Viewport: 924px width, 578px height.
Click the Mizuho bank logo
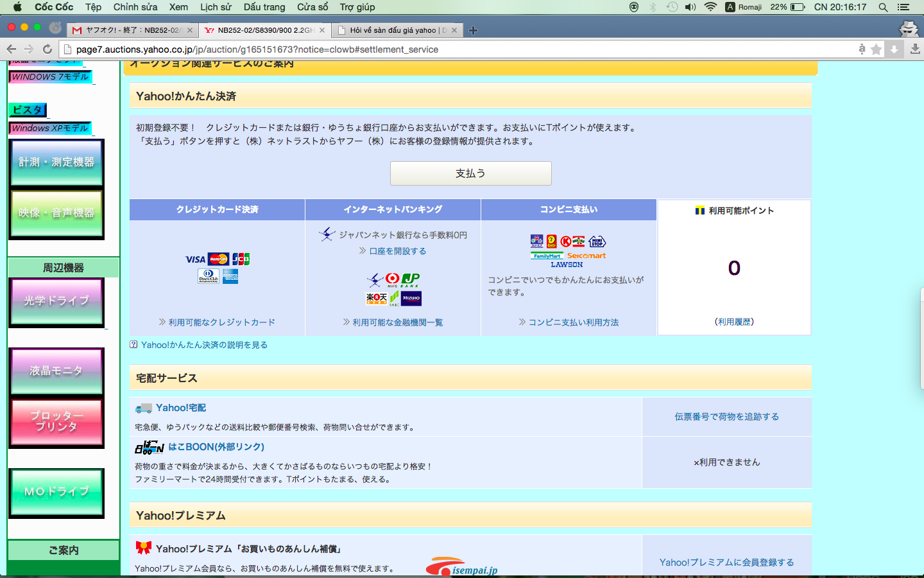(x=411, y=298)
